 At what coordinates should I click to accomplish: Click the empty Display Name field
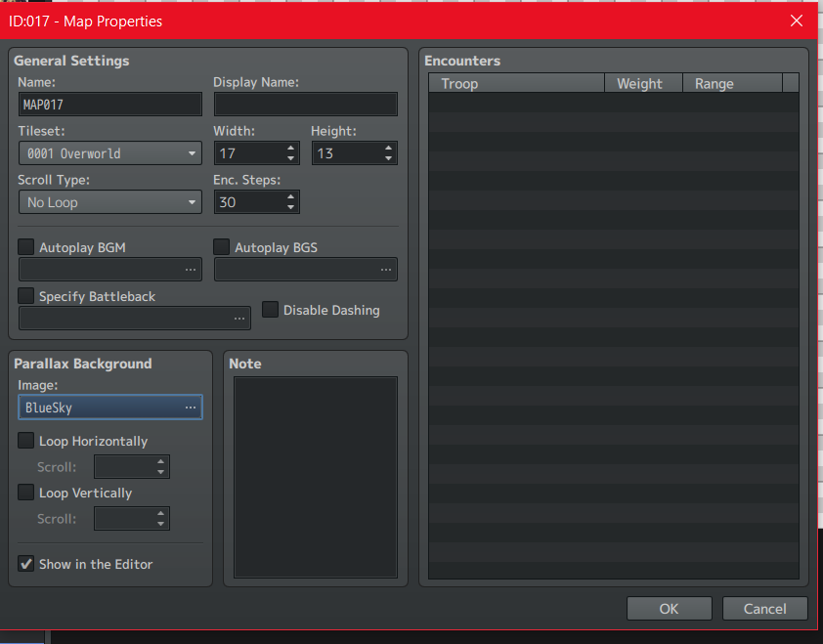(306, 105)
